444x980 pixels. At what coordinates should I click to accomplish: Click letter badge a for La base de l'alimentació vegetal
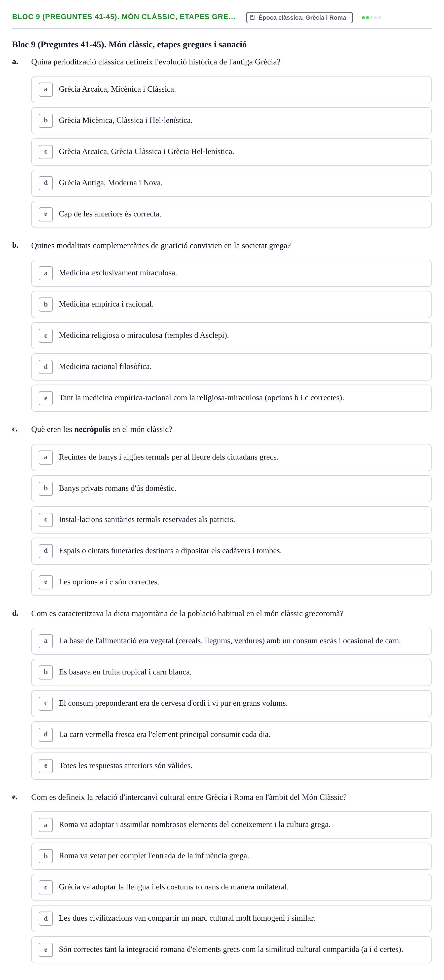tap(46, 641)
